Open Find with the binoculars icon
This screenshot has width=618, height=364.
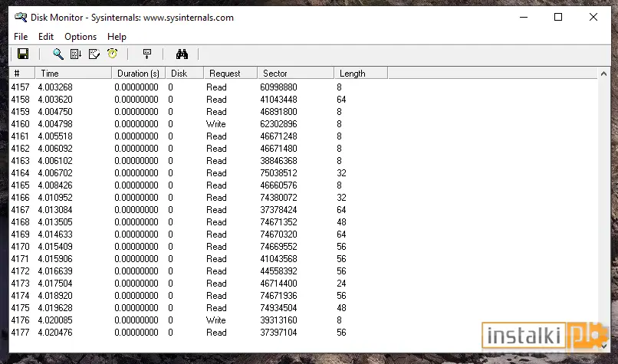(182, 54)
